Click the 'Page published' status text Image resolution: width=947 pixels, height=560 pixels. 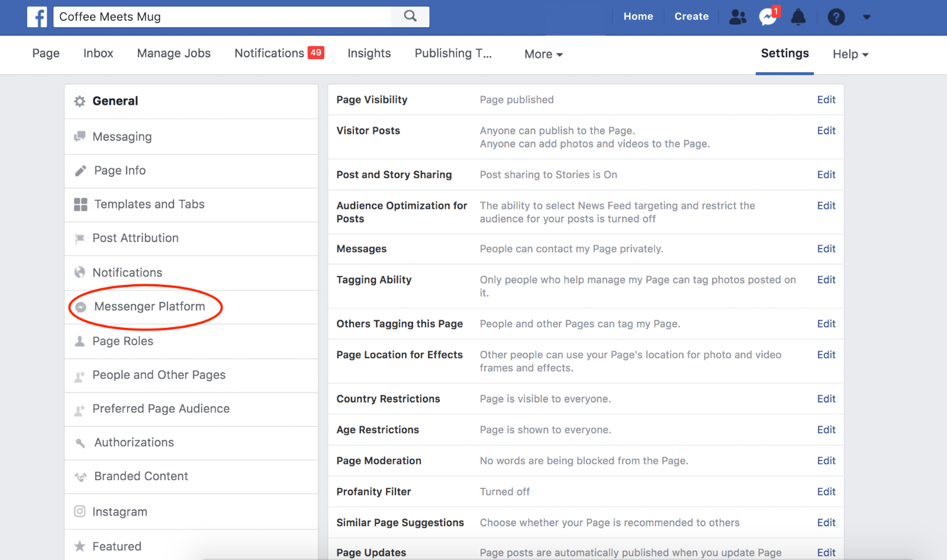point(517,99)
